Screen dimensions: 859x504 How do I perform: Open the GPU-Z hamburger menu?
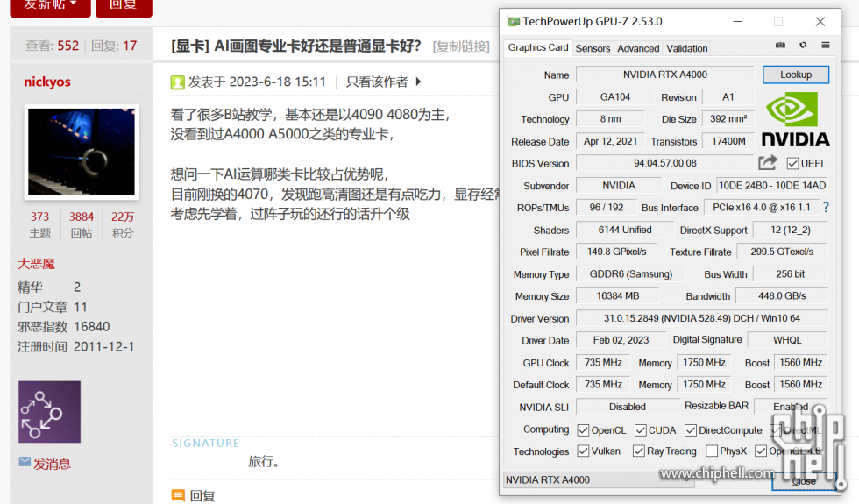point(826,45)
